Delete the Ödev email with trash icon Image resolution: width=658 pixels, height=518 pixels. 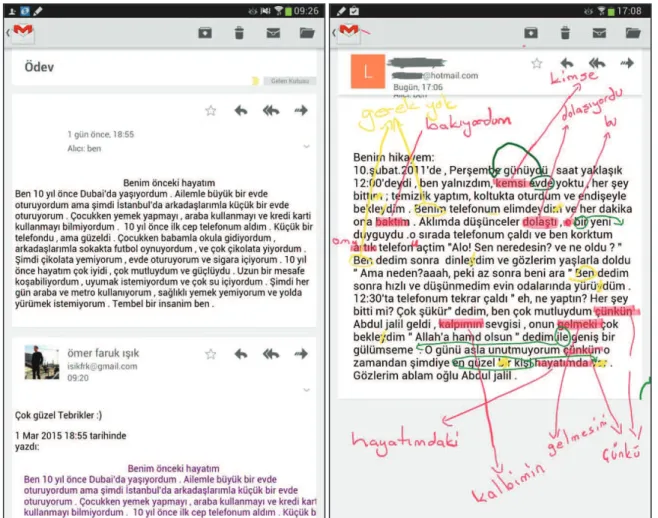click(x=239, y=32)
